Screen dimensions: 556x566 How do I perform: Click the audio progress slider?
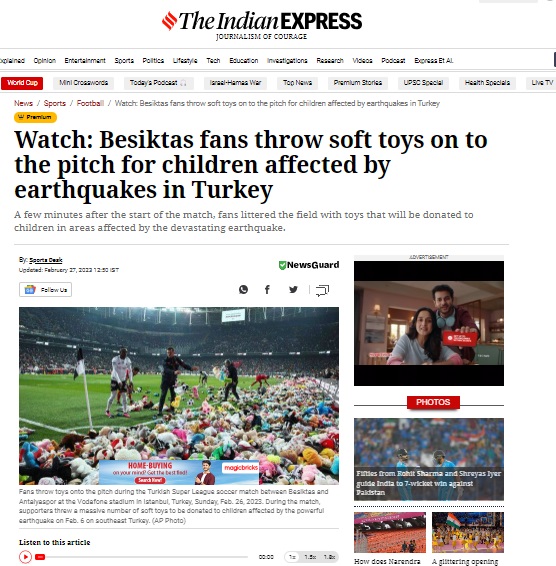[x=142, y=557]
